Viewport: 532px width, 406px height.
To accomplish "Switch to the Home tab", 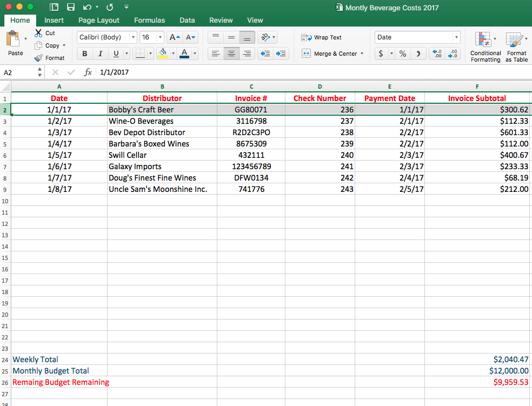I will 20,21.
